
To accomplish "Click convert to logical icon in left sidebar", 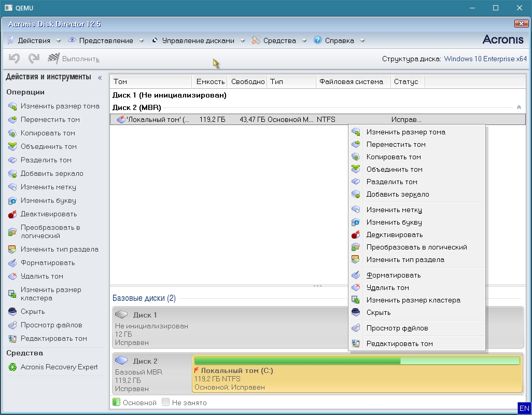I will 12,232.
